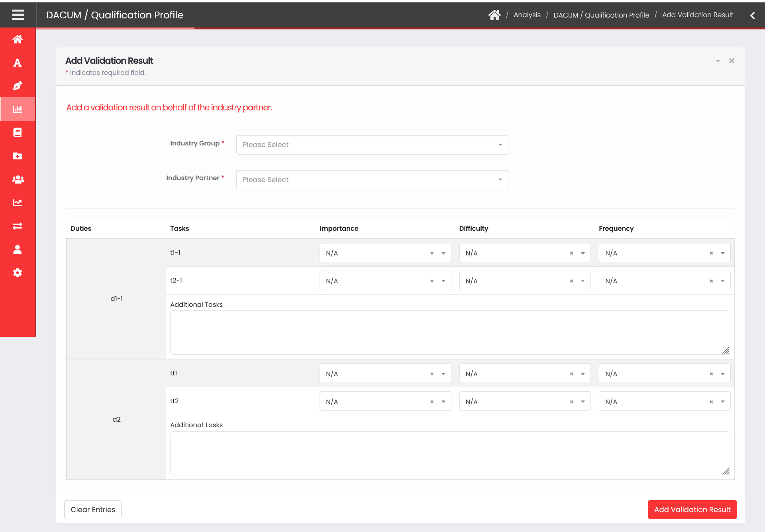The image size is (765, 532).
Task: Click the back chevron in header
Action: [753, 15]
